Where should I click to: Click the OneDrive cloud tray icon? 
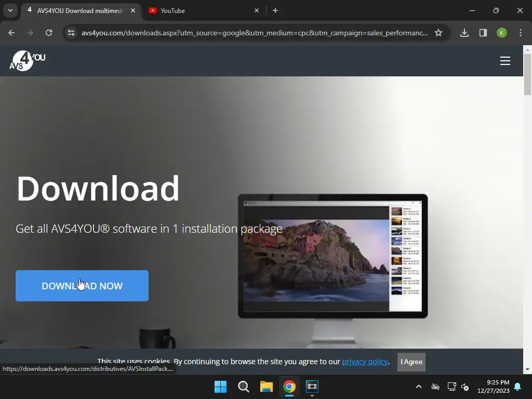pos(435,387)
